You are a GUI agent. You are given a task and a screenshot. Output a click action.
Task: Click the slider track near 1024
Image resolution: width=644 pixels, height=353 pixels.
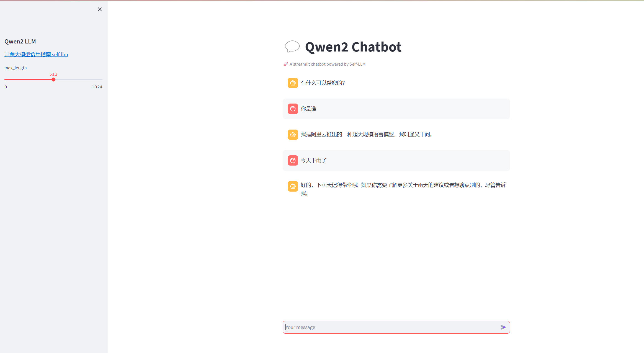tap(100, 79)
